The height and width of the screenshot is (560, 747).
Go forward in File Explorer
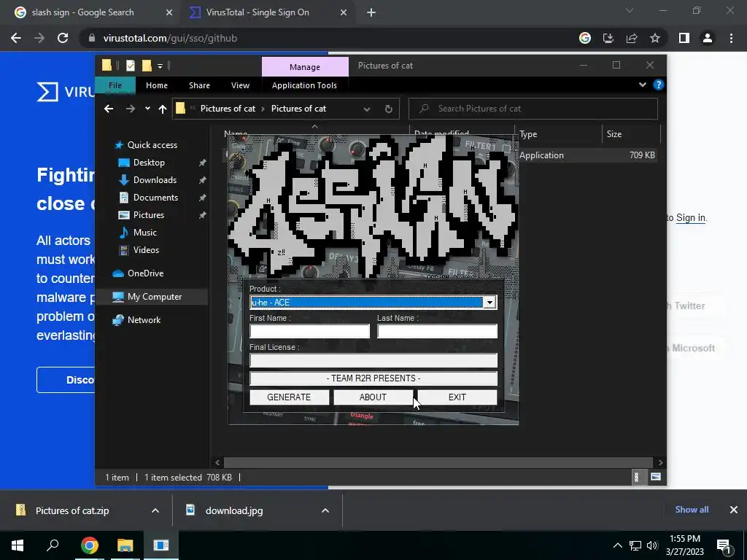(x=130, y=109)
